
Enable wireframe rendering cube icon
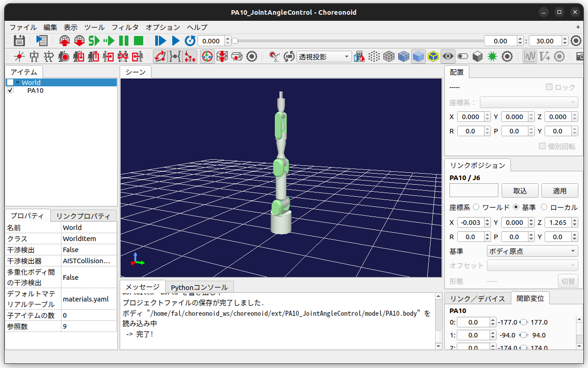pos(389,56)
